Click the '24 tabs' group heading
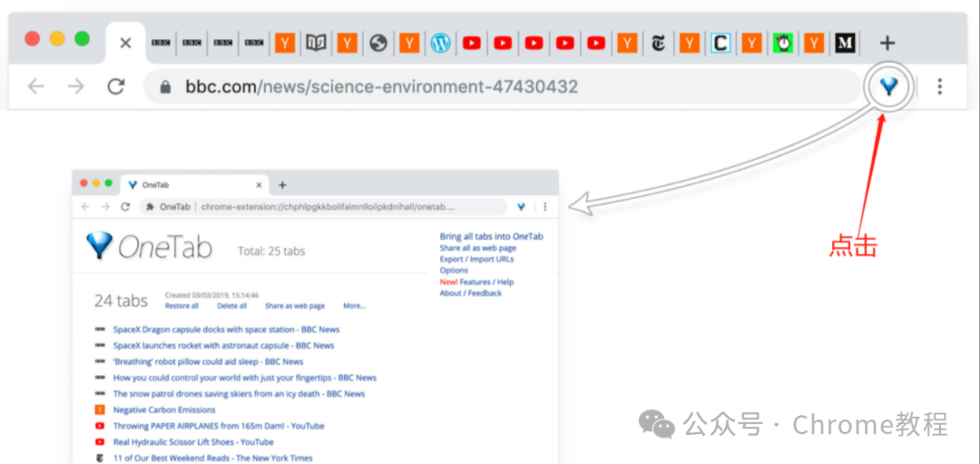 (121, 301)
